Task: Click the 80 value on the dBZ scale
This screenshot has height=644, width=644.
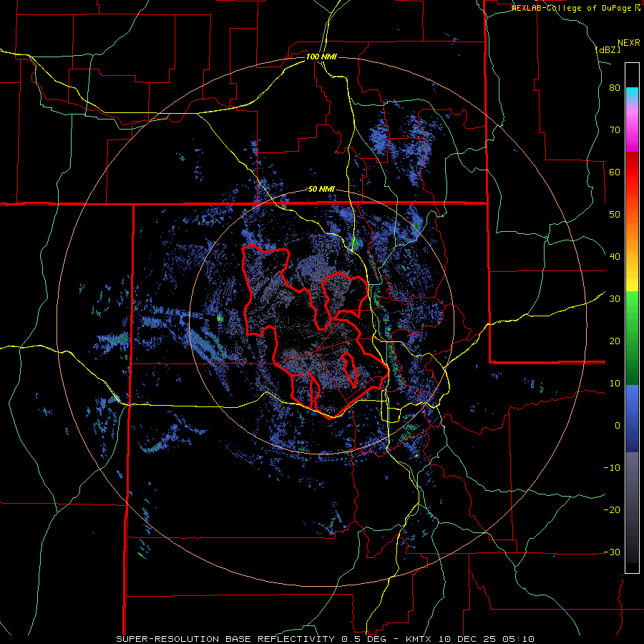Action: pyautogui.click(x=615, y=88)
